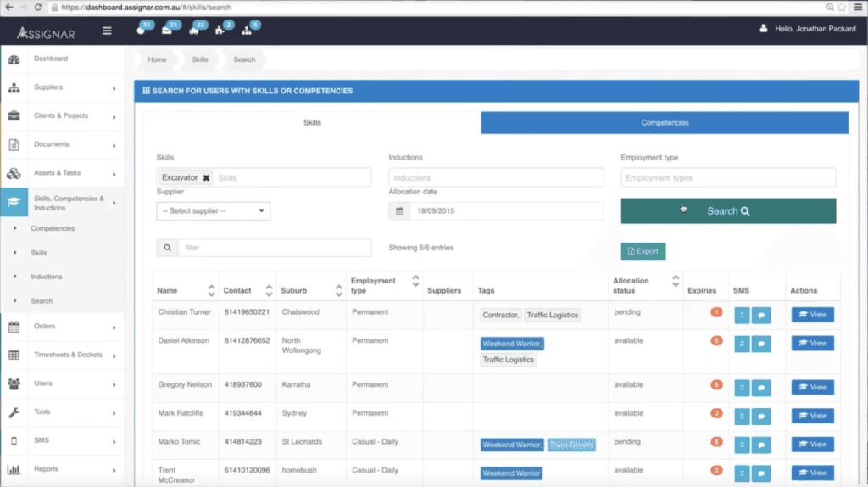Click phone icon for Daniel Atkinson
The width and height of the screenshot is (868, 487).
(742, 344)
